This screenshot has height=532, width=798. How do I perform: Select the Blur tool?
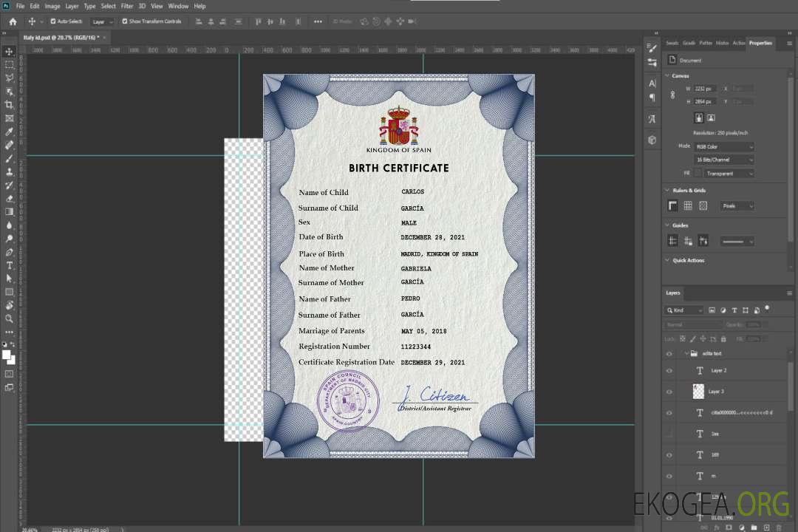click(x=9, y=225)
